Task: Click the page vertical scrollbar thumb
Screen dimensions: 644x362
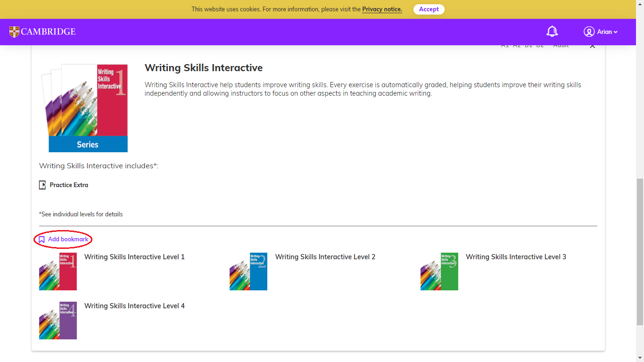Action: point(640,252)
